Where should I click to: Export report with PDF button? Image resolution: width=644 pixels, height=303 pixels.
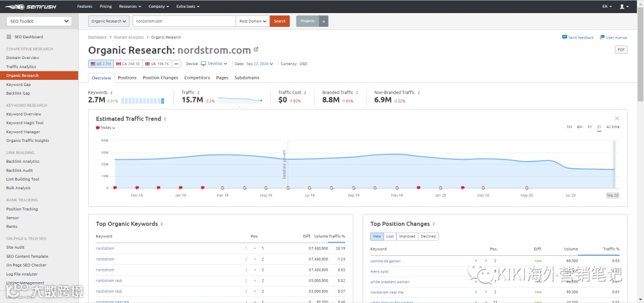click(621, 50)
